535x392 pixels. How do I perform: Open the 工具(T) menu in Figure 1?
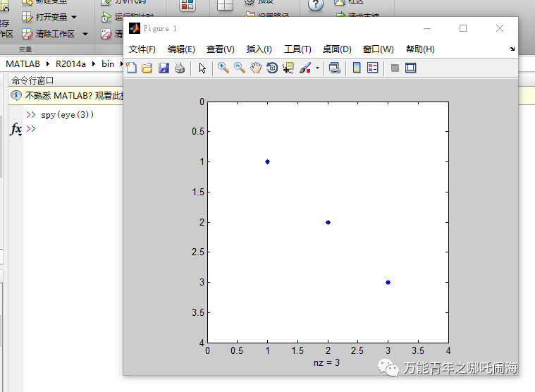point(297,49)
